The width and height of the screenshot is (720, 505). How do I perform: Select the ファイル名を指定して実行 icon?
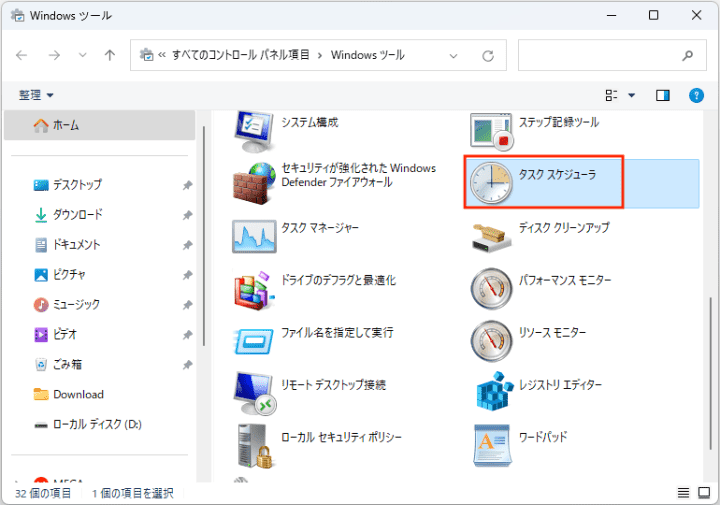253,341
